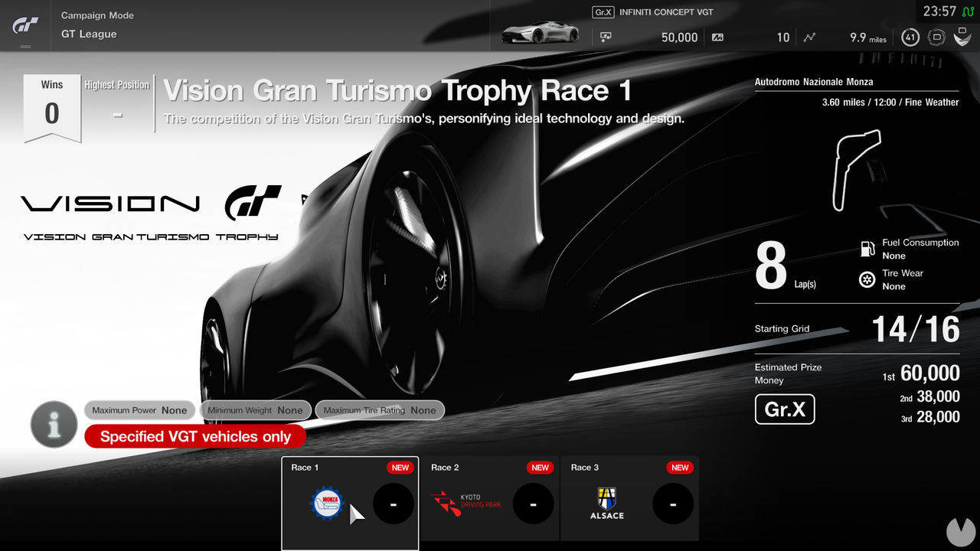Click the Infiniti Concept car thumbnail

pos(541,32)
